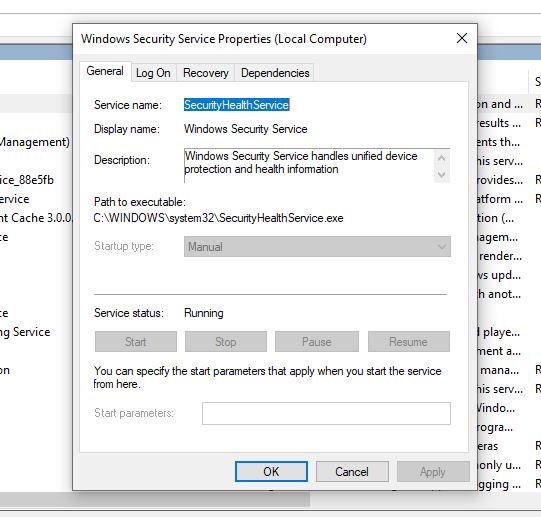Click the Start service button
The image size is (541, 517).
136,342
